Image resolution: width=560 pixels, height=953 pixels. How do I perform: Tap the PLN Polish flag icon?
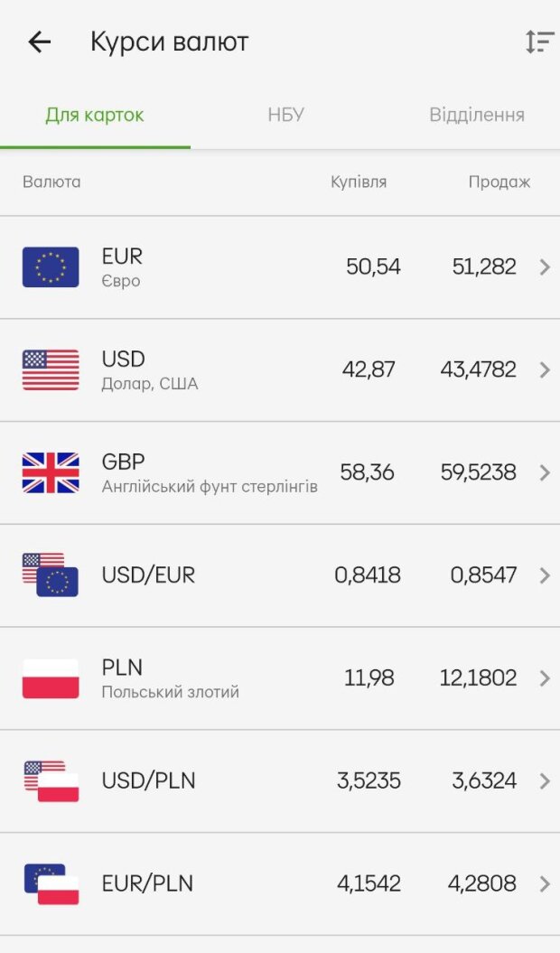tap(51, 678)
